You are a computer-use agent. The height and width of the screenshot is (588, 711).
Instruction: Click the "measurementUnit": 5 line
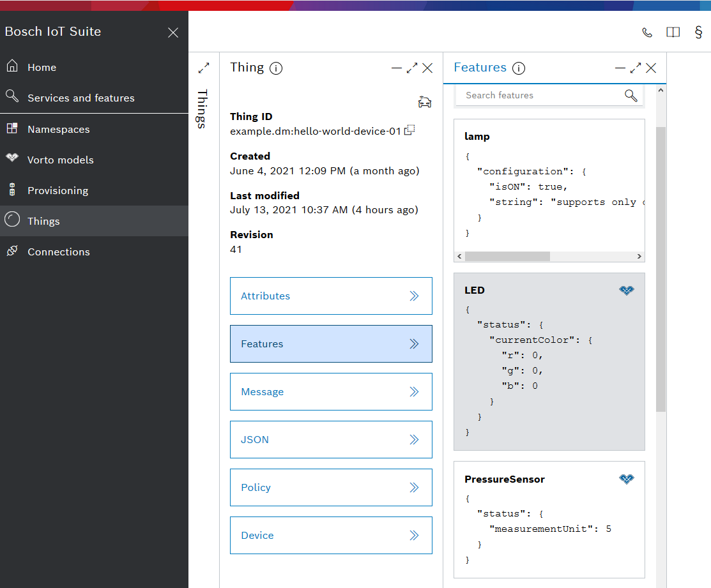tap(550, 529)
